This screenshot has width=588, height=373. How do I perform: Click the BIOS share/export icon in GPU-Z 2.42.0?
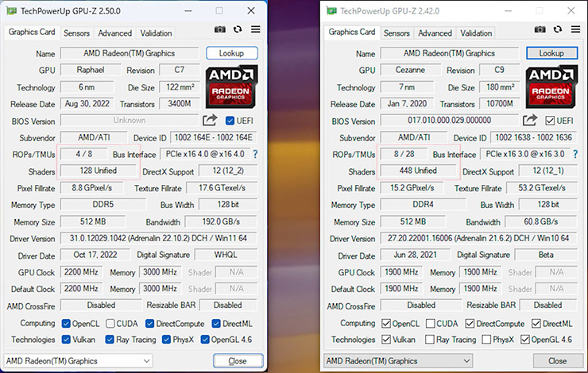(x=530, y=120)
